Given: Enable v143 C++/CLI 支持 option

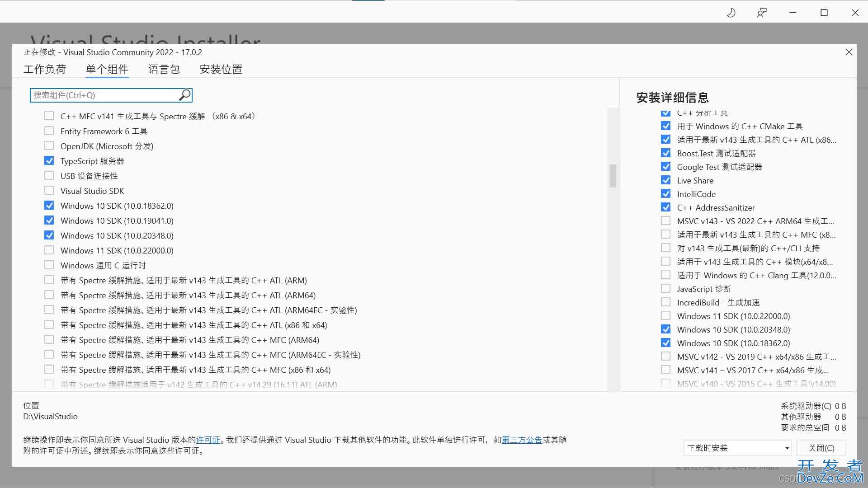Looking at the screenshot, I should tap(665, 248).
